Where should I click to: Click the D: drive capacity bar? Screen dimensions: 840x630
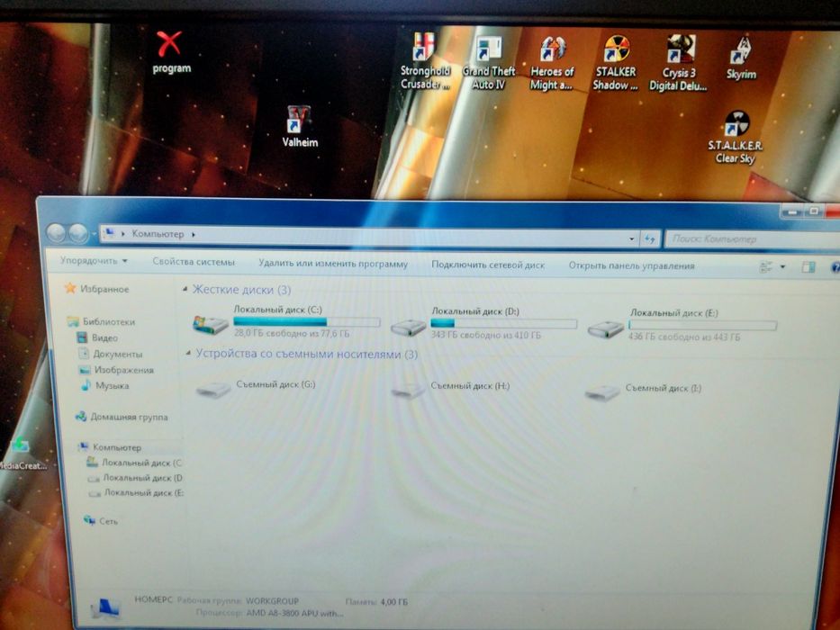[x=503, y=323]
